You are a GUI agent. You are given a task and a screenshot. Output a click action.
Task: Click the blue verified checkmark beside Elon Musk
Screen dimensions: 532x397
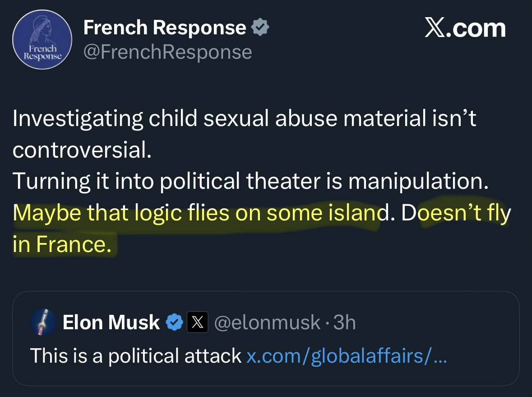point(175,322)
